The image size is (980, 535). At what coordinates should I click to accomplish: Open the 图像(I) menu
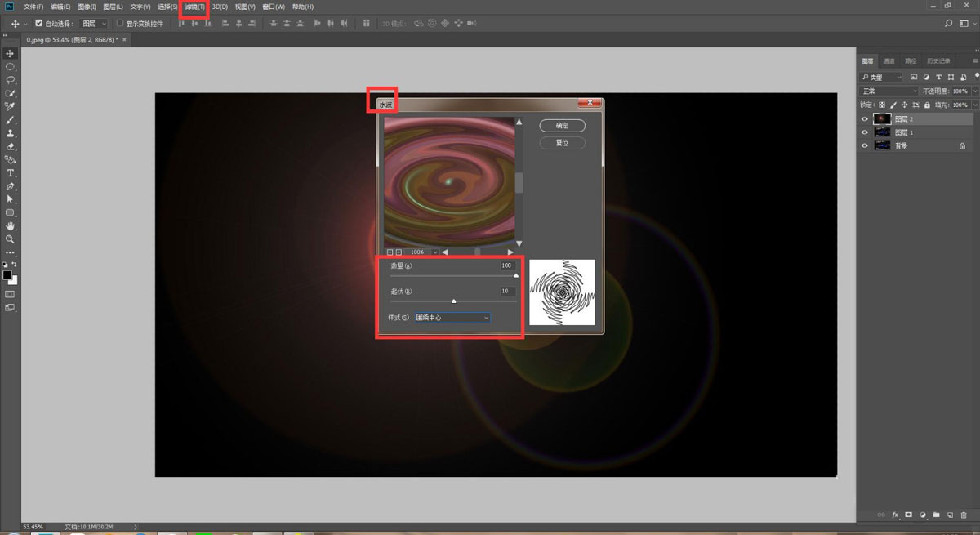click(87, 7)
